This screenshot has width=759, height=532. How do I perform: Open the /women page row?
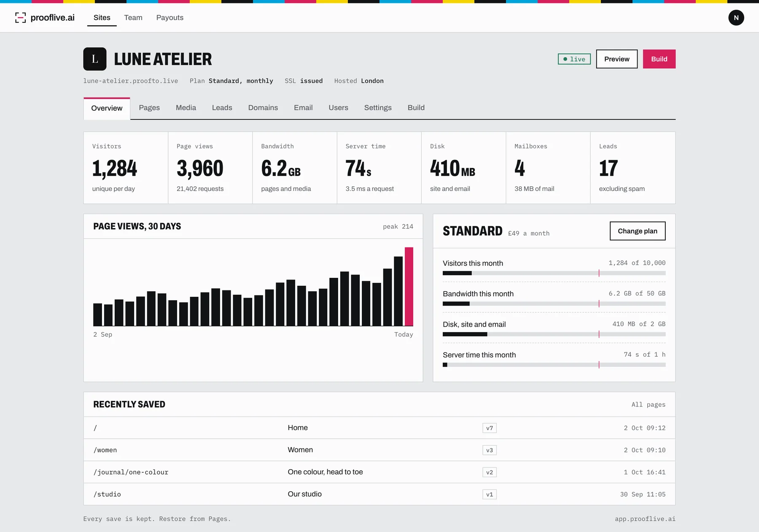[x=379, y=450]
